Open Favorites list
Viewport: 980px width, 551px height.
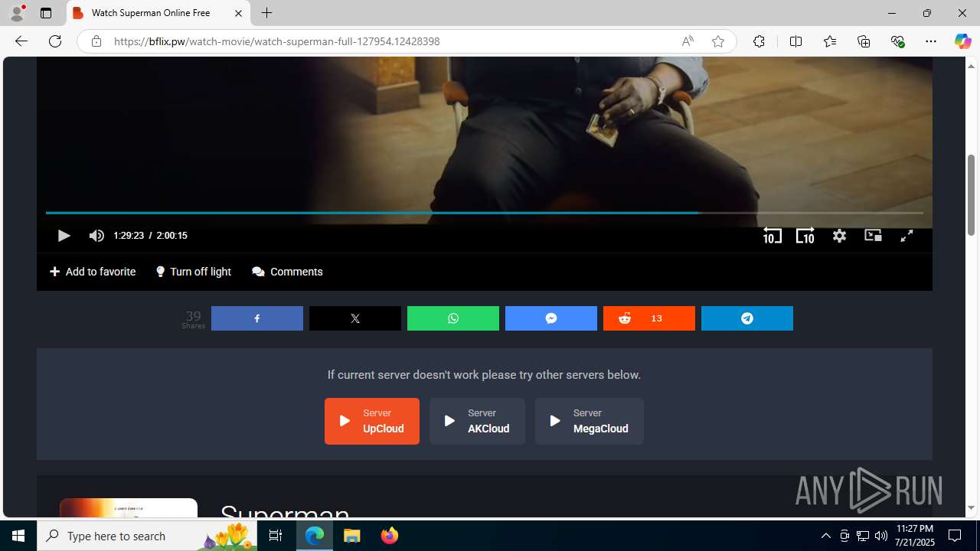(830, 41)
